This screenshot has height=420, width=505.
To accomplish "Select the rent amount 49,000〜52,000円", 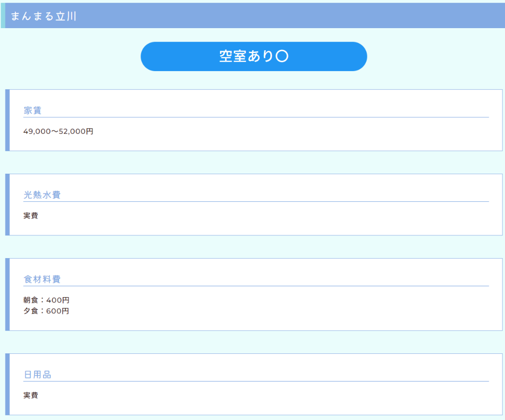I will pyautogui.click(x=58, y=131).
